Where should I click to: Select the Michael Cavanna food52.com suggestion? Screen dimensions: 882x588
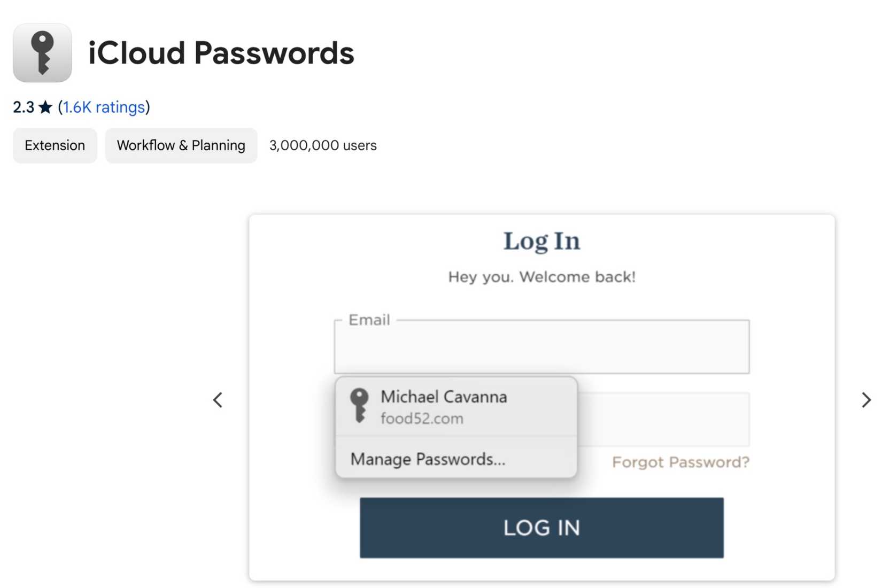(x=455, y=406)
